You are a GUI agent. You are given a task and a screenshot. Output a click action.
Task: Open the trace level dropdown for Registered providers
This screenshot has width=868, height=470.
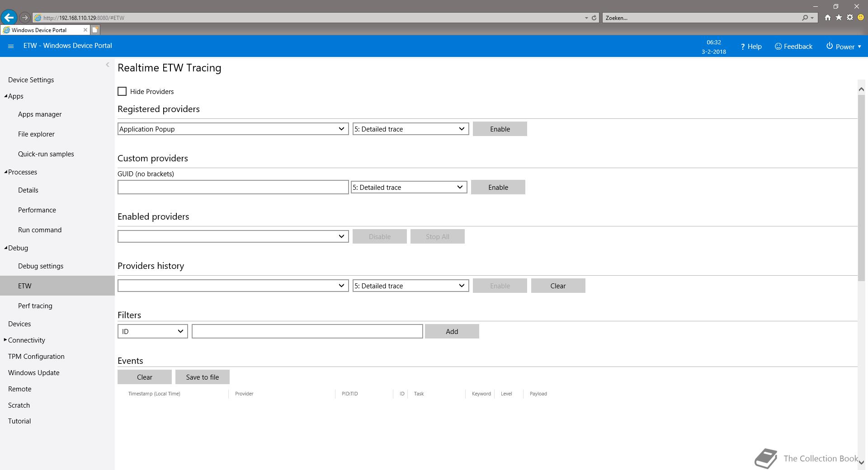410,129
